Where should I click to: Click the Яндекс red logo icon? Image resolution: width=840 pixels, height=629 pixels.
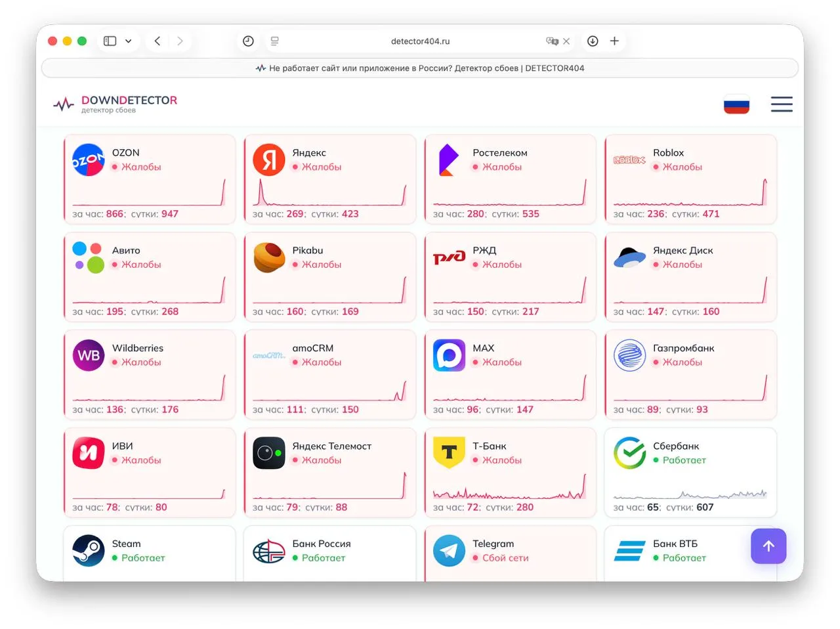point(269,160)
